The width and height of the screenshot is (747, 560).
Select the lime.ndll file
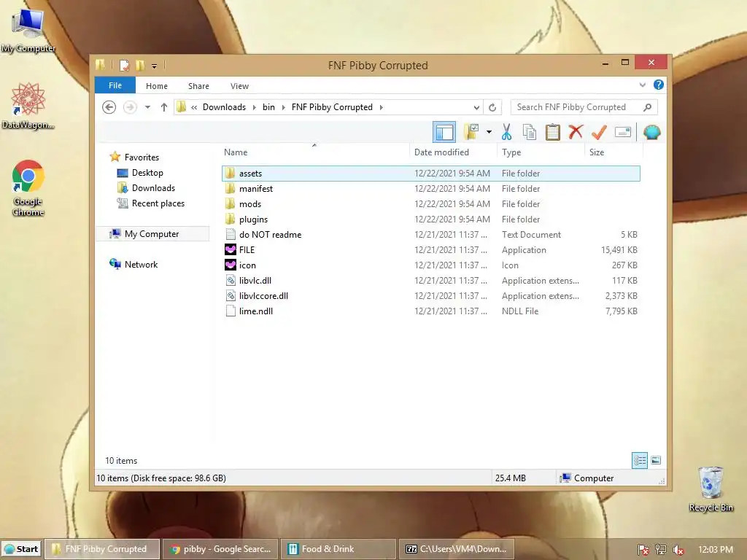[430, 311]
